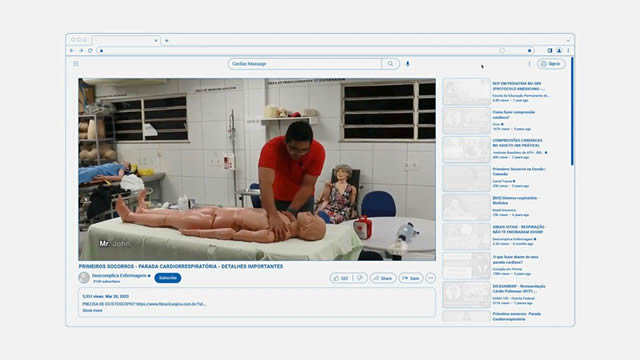Viewport: 640px width, 360px height.
Task: Dislike the video with thumbs down
Action: [360, 278]
